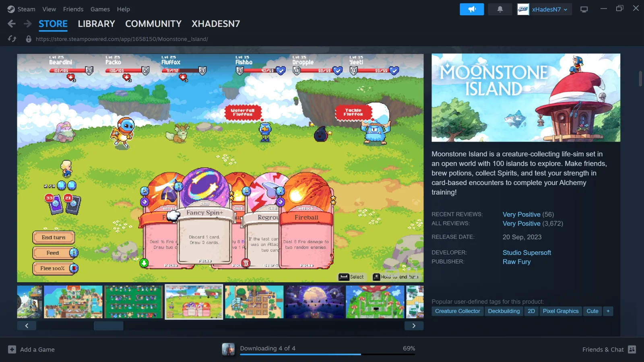Open the Friends menu
The width and height of the screenshot is (644, 362).
click(x=73, y=9)
